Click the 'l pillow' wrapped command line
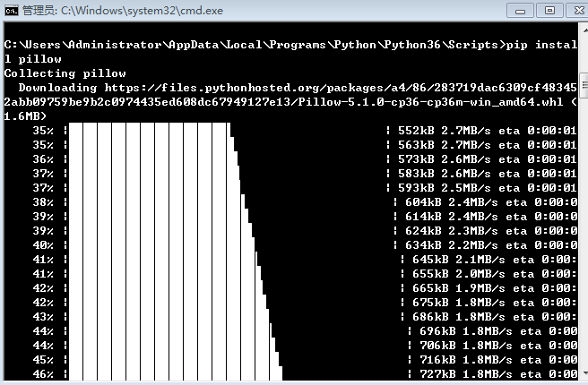Screen dimensions: 588x385 coord(32,59)
